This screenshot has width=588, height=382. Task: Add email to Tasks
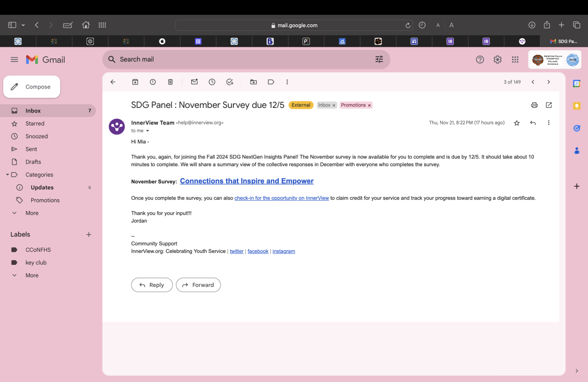click(x=230, y=82)
